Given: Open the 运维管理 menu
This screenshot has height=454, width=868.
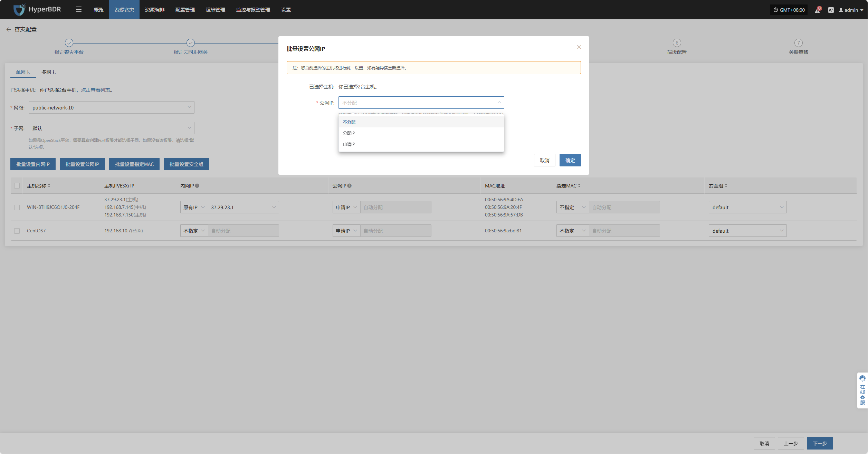Looking at the screenshot, I should point(216,10).
